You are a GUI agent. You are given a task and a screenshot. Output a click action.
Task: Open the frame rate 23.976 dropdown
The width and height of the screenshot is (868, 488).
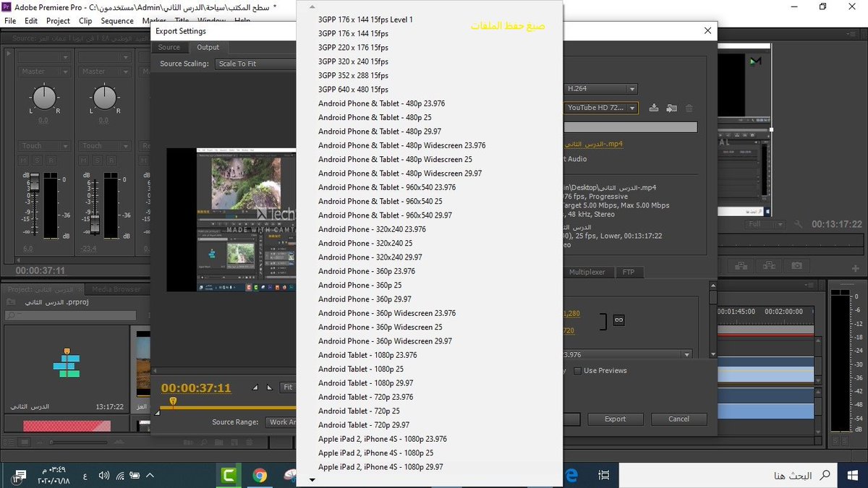click(x=627, y=355)
